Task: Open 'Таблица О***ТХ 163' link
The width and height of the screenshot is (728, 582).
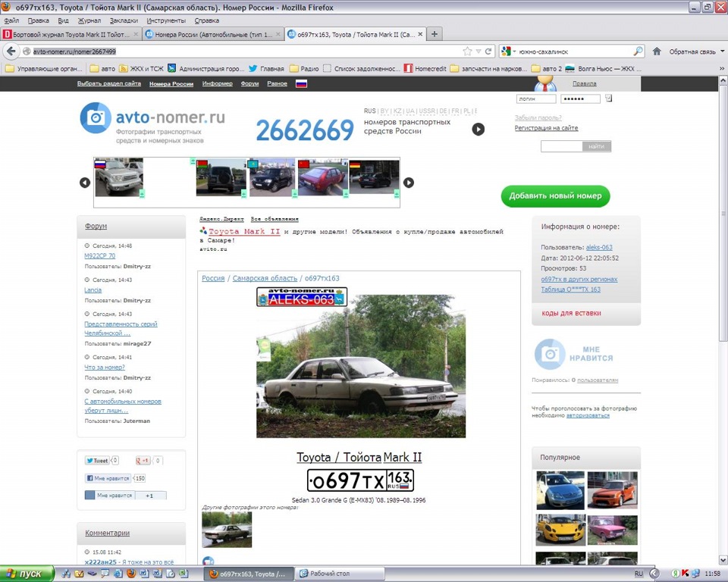Action: click(x=570, y=289)
